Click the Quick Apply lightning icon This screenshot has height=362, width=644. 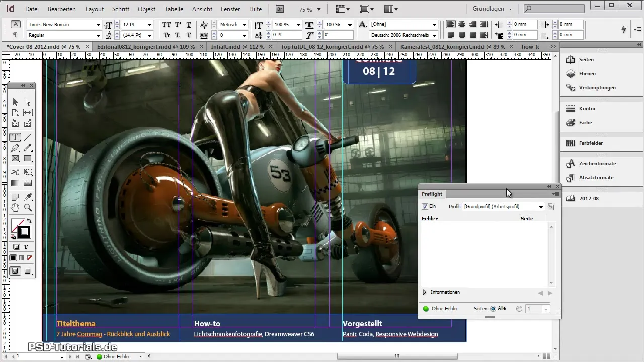pyautogui.click(x=624, y=29)
